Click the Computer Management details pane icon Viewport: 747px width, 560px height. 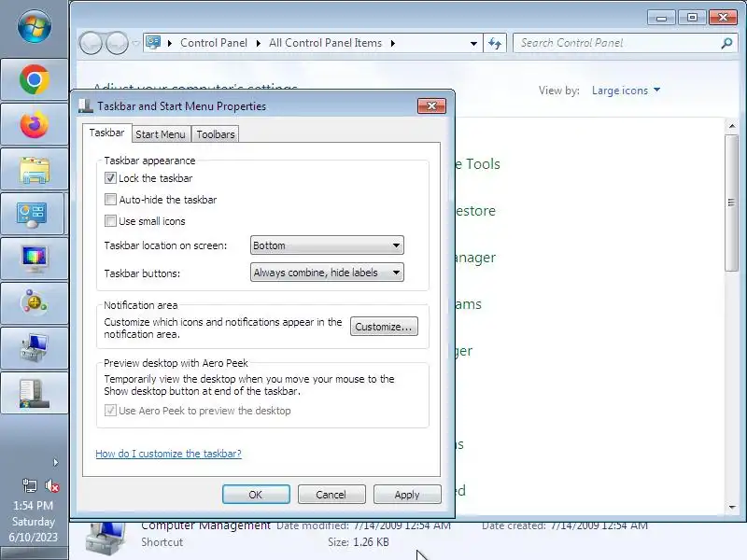click(x=106, y=539)
